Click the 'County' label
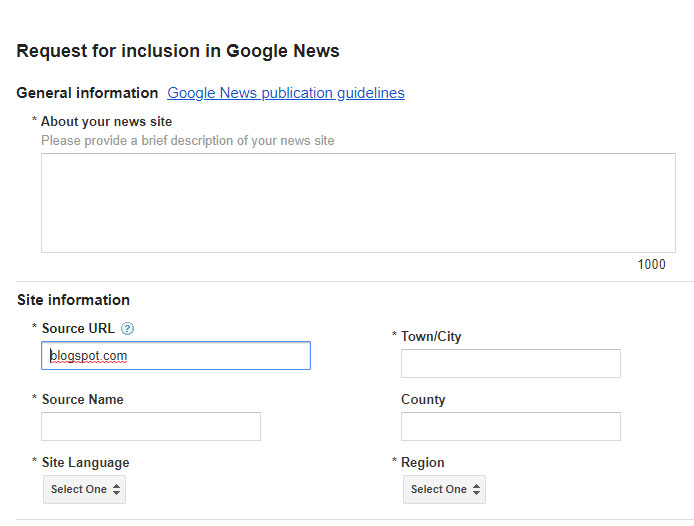 (x=423, y=399)
